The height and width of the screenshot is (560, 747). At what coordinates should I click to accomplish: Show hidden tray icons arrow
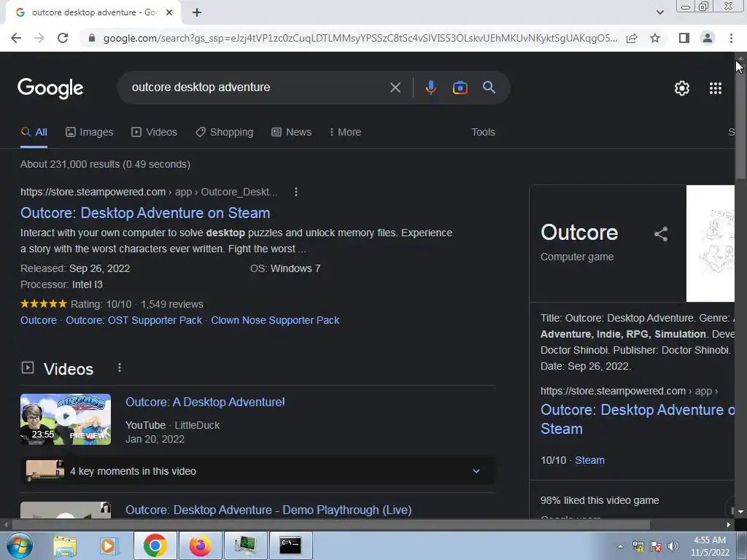620,546
